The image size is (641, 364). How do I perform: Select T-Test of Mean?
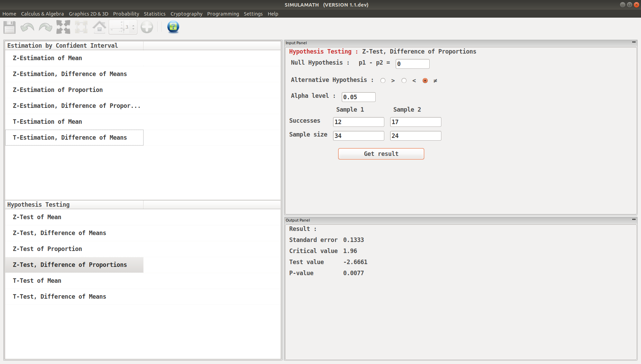pos(74,281)
